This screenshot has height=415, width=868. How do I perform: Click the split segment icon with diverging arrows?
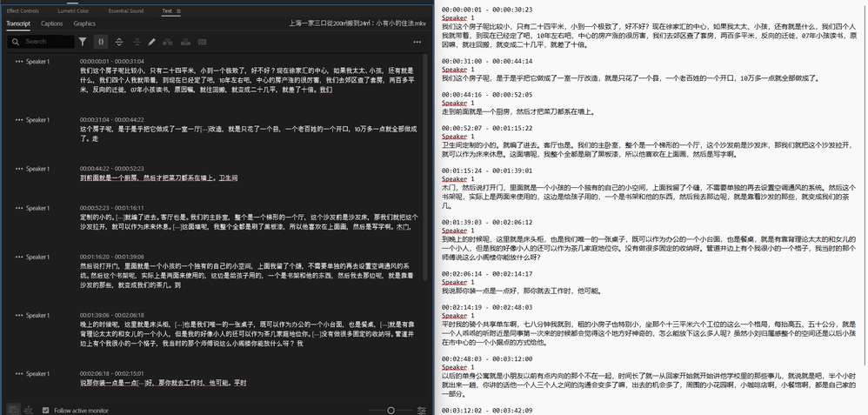(x=119, y=42)
